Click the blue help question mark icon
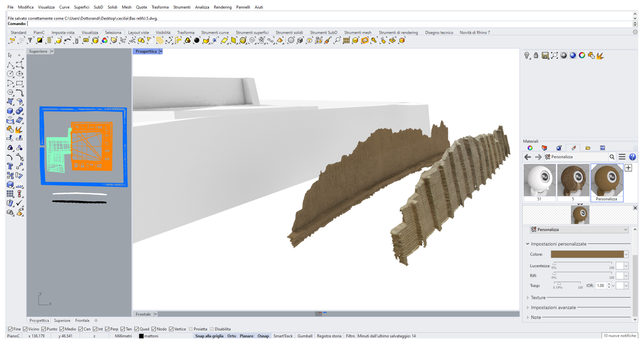The width and height of the screenshot is (644, 346). coord(632,157)
